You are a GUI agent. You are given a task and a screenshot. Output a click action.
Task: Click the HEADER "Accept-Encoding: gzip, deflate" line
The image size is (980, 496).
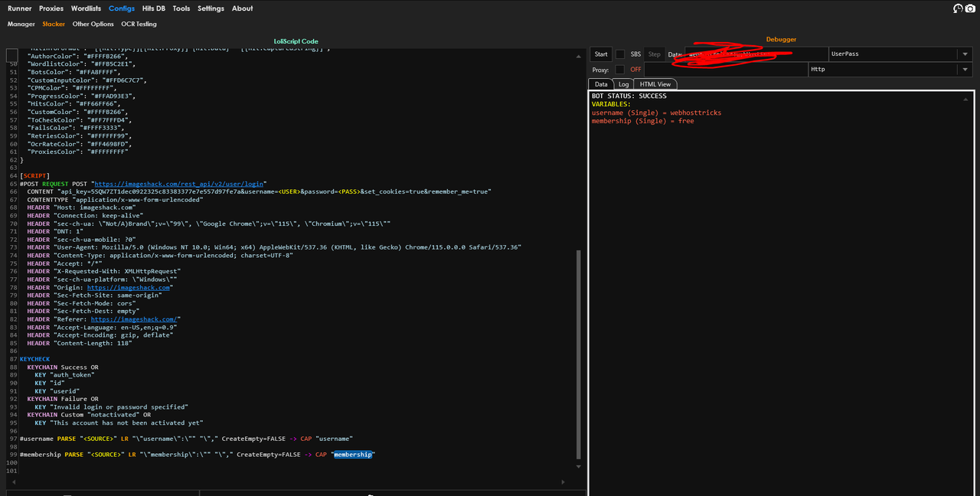[100, 335]
